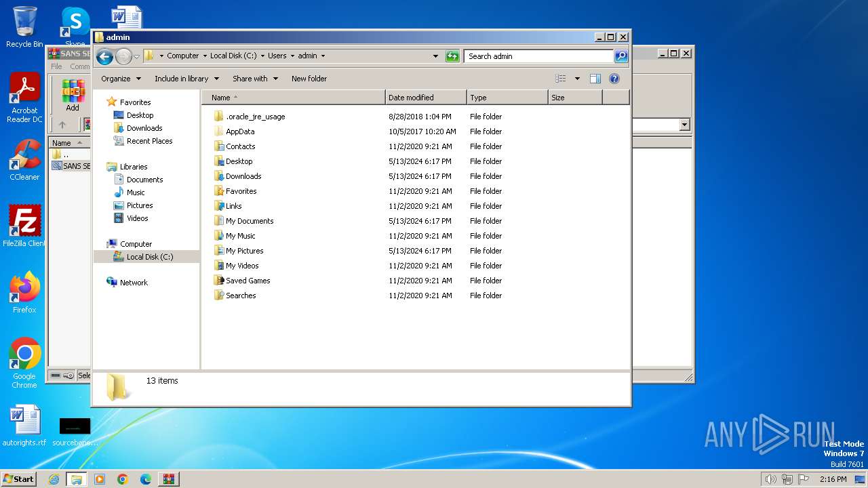Select the AppData folder
This screenshot has width=868, height=488.
click(x=240, y=131)
